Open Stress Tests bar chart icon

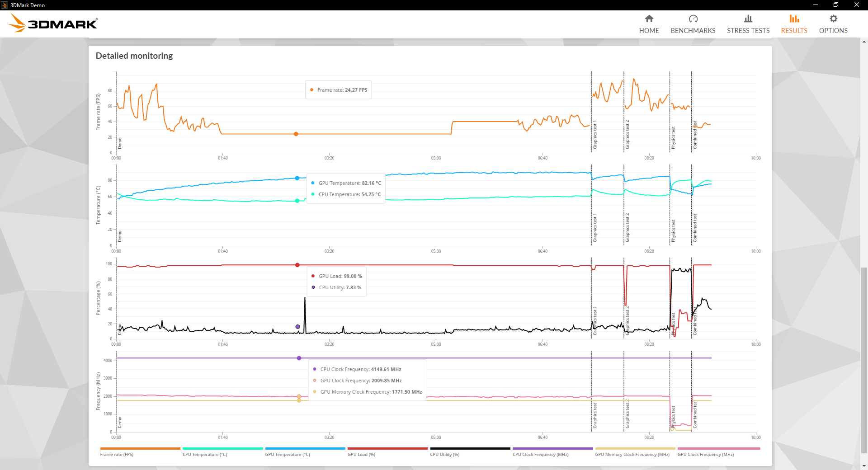coord(748,19)
